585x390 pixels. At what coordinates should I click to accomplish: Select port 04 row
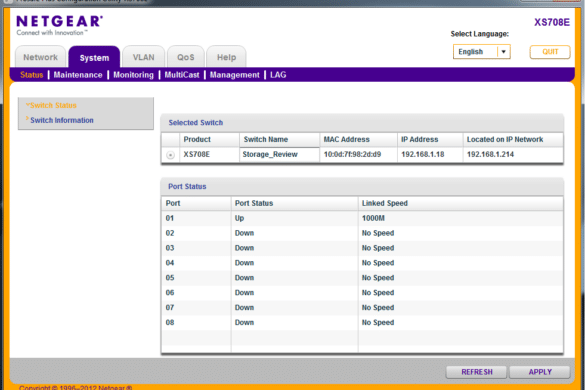tap(362, 263)
